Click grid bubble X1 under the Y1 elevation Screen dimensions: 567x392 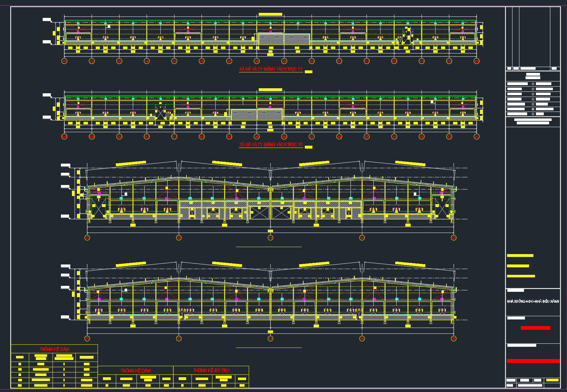[x=64, y=61]
